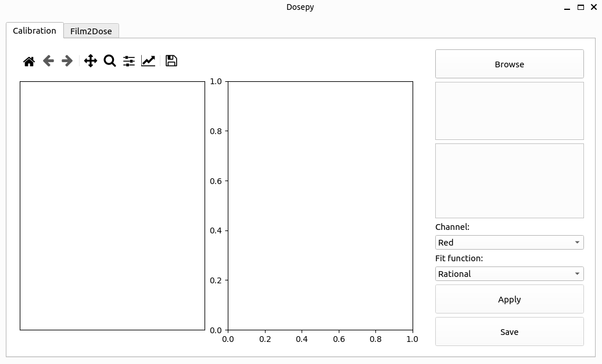Click the Browse button
This screenshot has height=364, width=602.
coord(510,64)
